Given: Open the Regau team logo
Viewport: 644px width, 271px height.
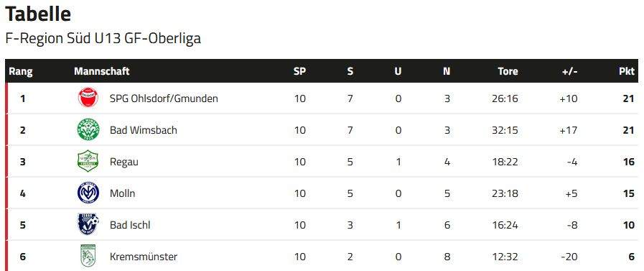Looking at the screenshot, I should 88,161.
